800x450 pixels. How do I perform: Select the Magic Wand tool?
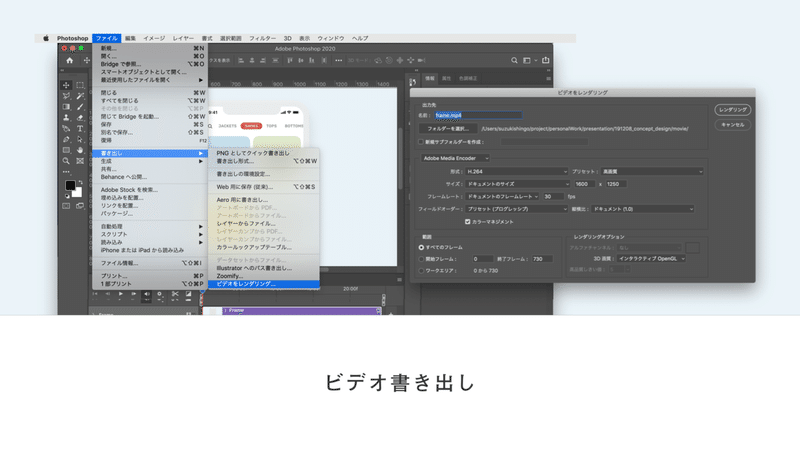(x=80, y=96)
